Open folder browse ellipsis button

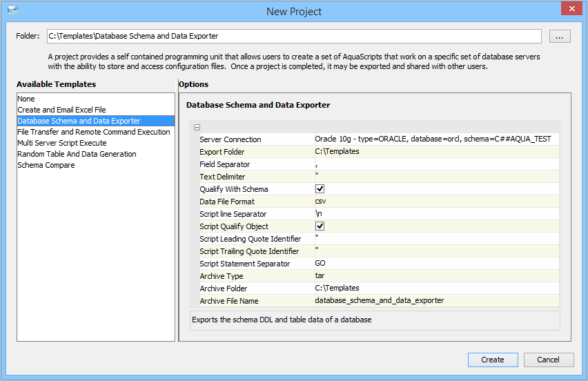click(560, 37)
